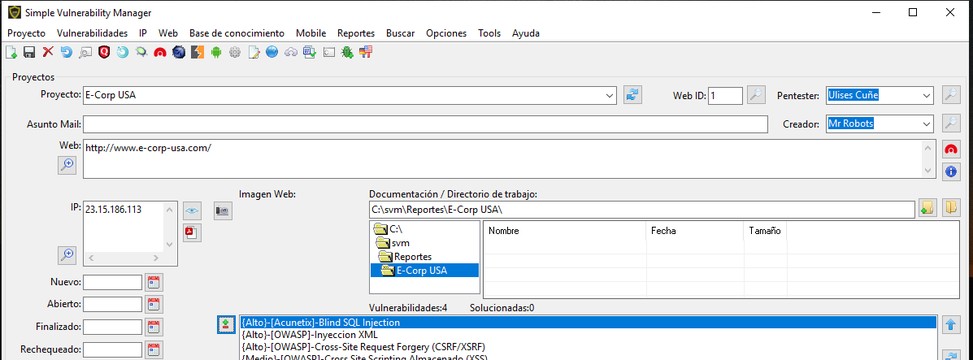
Task: Click the zoom icon under Web label
Action: coord(67,164)
